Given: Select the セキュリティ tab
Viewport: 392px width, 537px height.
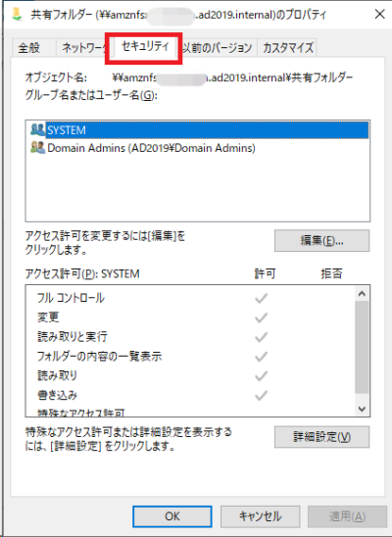Looking at the screenshot, I should pos(145,47).
